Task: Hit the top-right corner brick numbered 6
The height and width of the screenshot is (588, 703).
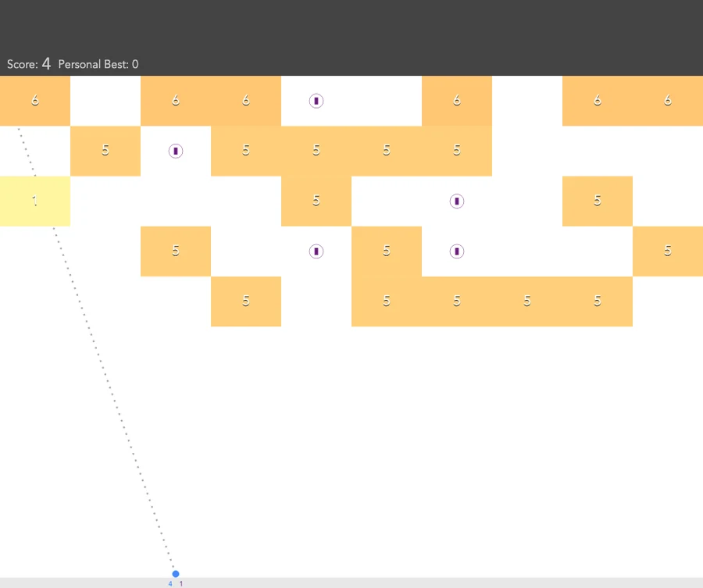Action: pyautogui.click(x=668, y=101)
